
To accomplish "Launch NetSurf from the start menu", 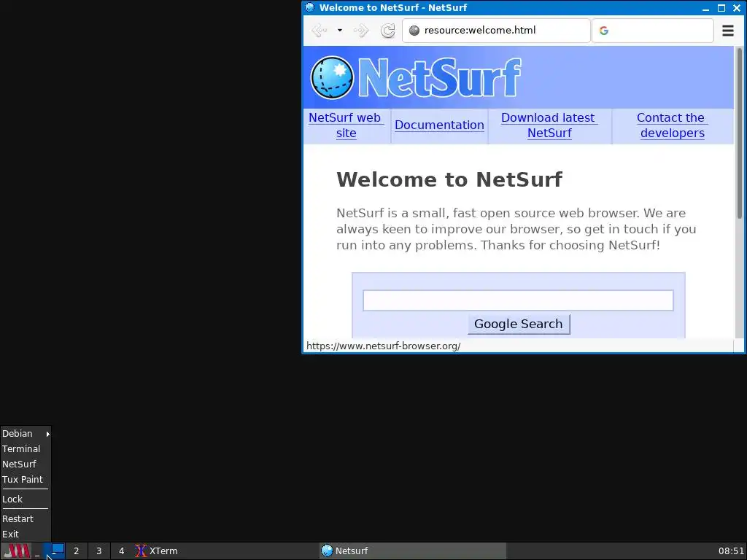I will 26,464.
